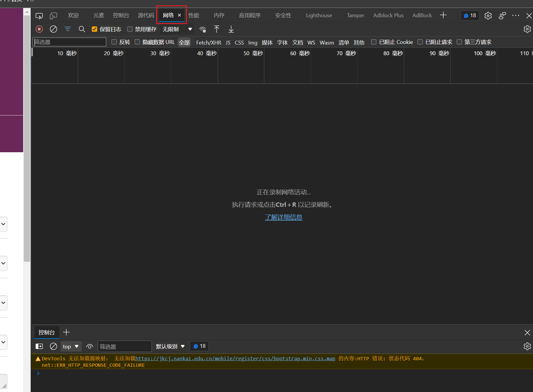Switch to the 源代码 tab

(146, 15)
